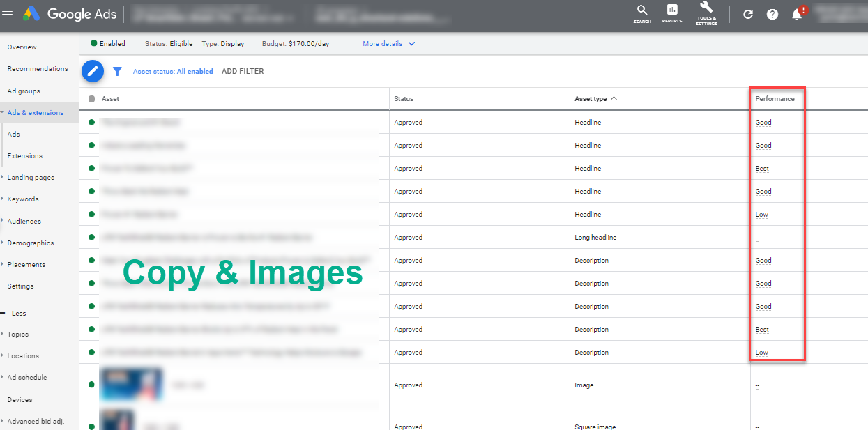Open the Overview page

tap(22, 47)
